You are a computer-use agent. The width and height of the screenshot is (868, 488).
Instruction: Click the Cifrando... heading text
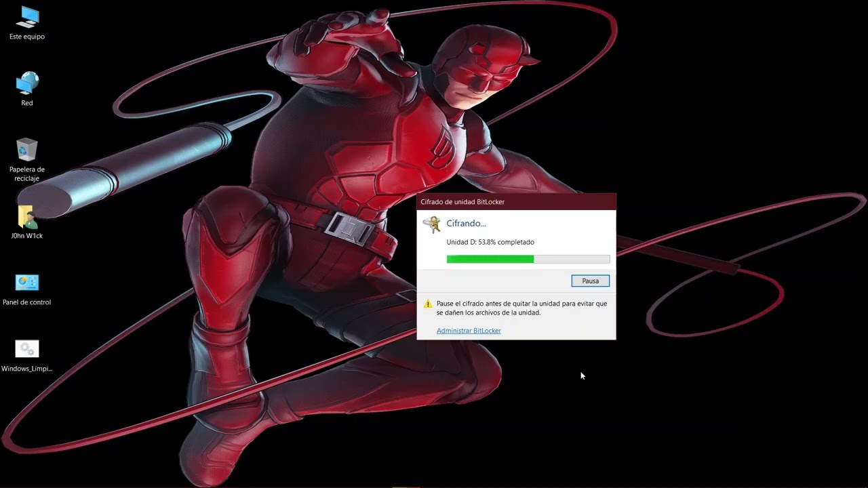click(x=466, y=224)
